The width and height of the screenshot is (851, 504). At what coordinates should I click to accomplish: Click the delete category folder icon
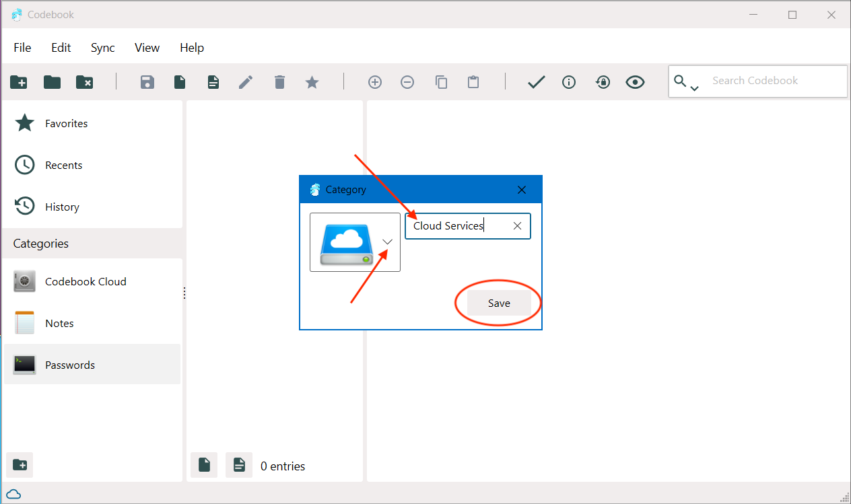85,82
